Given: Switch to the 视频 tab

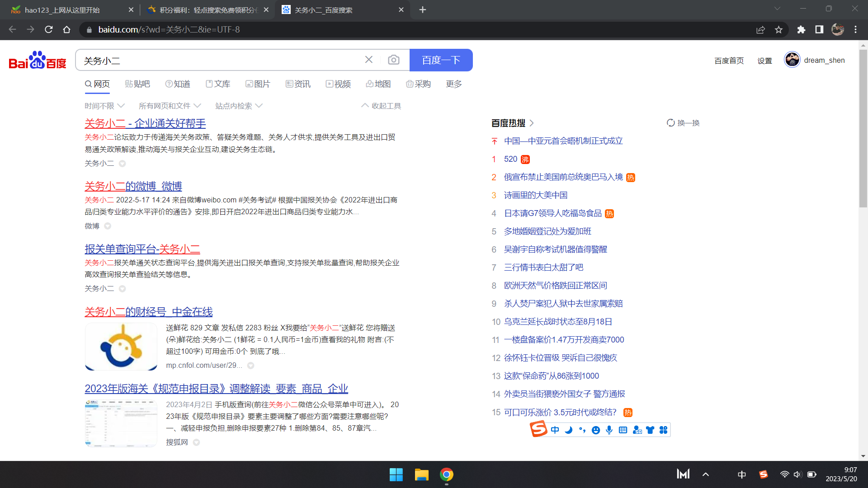Looking at the screenshot, I should pos(338,84).
